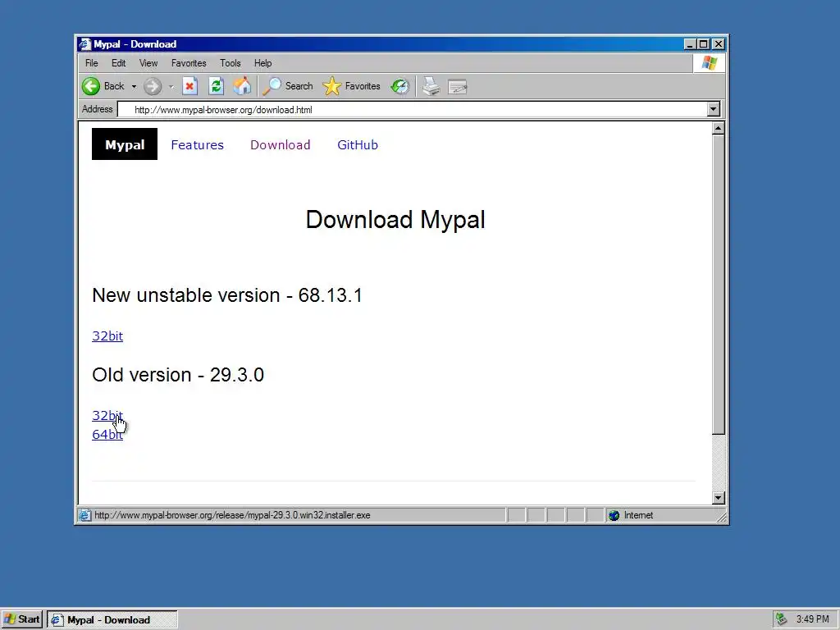Click the Start button

click(x=22, y=619)
